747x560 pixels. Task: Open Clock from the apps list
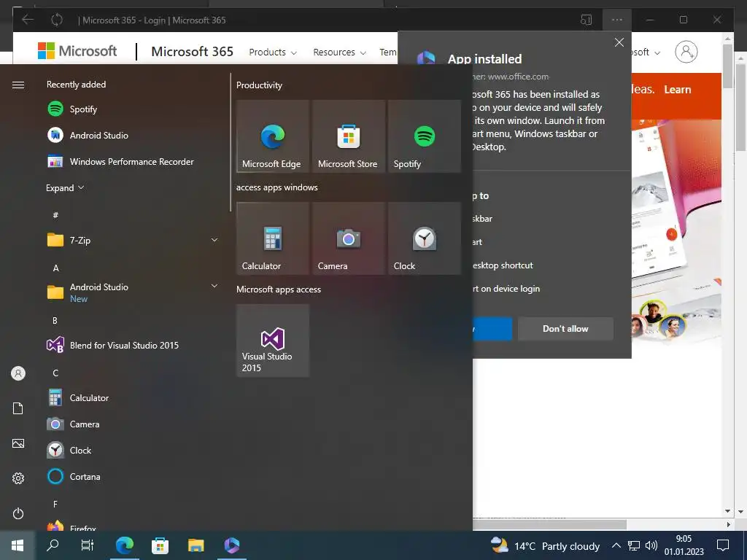pyautogui.click(x=69, y=450)
